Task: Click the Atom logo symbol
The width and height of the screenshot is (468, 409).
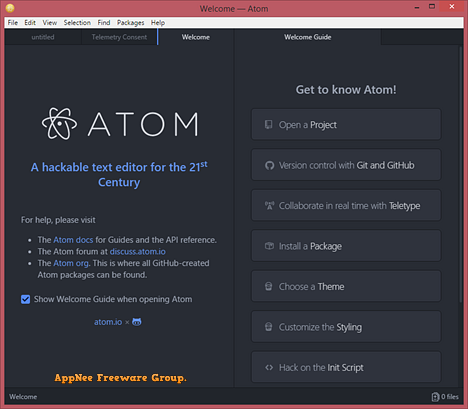Action: coord(59,124)
